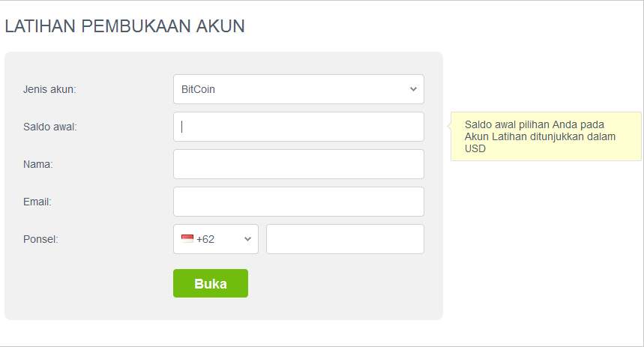
Task: Open the Jenis akun BitCoin dropdown
Action: click(298, 89)
